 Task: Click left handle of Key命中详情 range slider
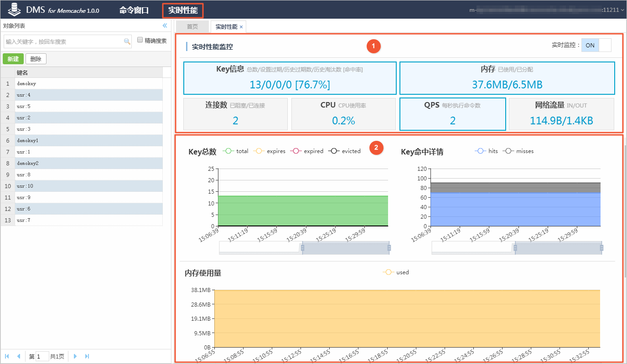click(515, 248)
